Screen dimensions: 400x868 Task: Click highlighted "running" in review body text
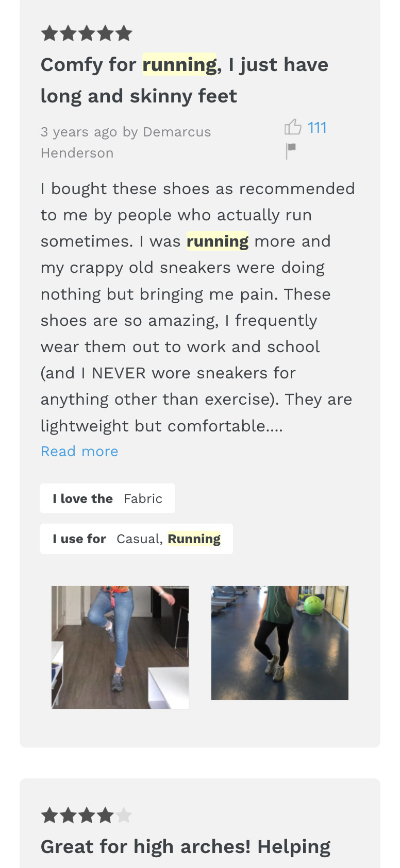tap(218, 241)
